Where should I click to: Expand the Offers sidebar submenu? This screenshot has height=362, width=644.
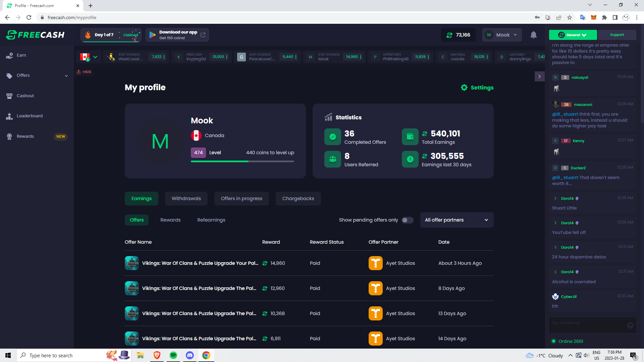click(66, 76)
